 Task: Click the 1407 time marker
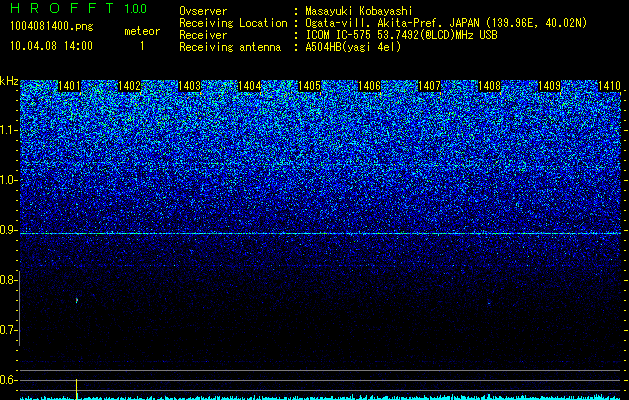tap(429, 86)
